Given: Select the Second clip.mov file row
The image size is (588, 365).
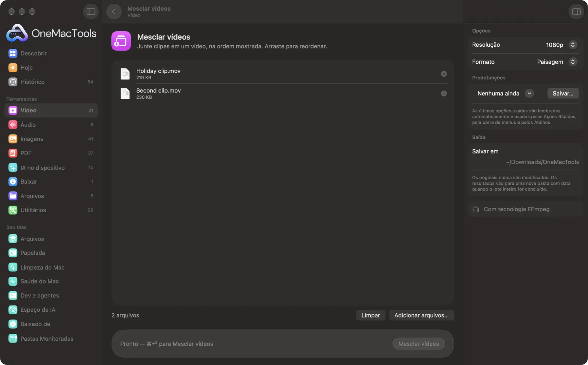Looking at the screenshot, I should coord(283,94).
